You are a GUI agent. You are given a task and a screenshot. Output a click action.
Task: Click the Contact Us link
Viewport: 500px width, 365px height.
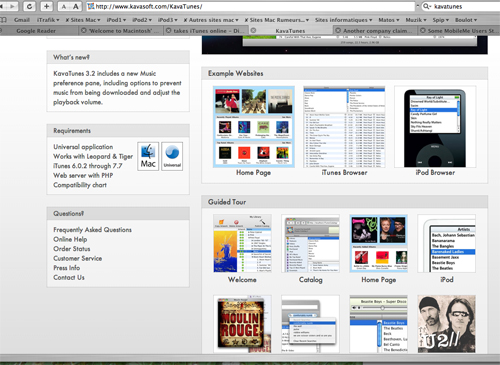(69, 277)
